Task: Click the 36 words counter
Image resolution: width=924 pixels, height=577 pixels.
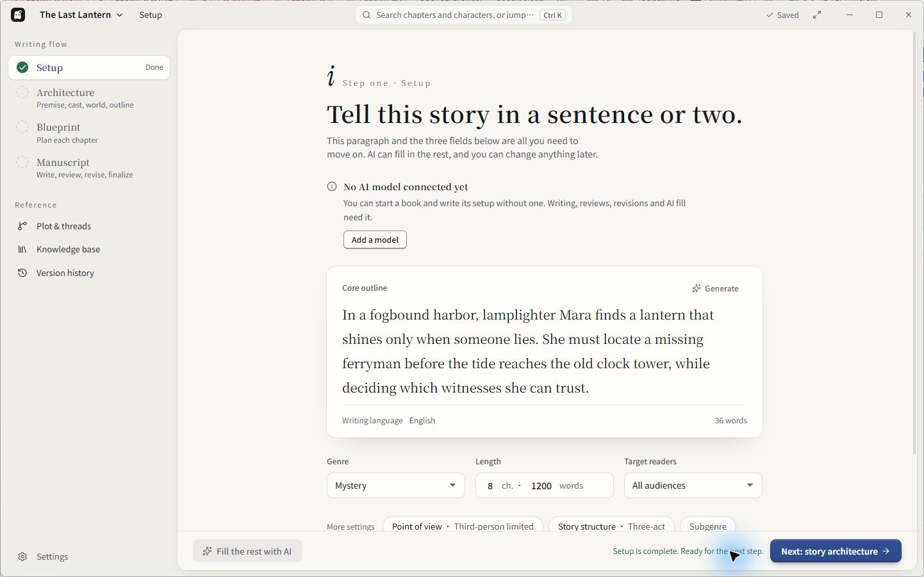Action: click(730, 421)
